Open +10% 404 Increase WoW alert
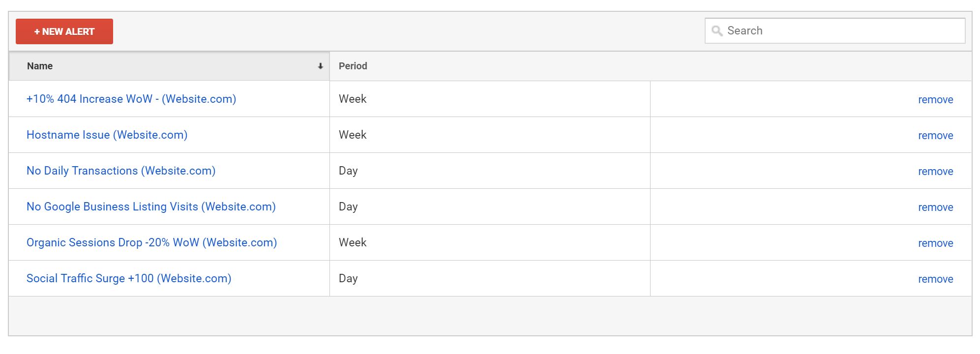 [x=131, y=99]
